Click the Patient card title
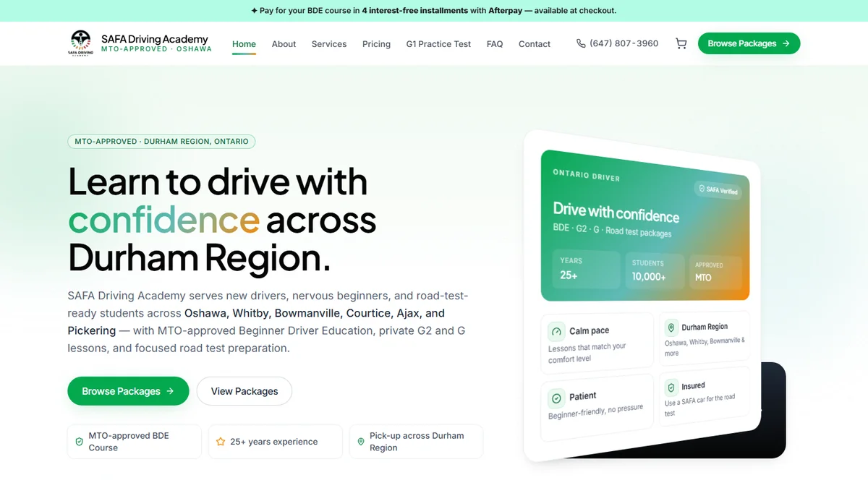Viewport: 868px width, 488px height. coord(583,396)
